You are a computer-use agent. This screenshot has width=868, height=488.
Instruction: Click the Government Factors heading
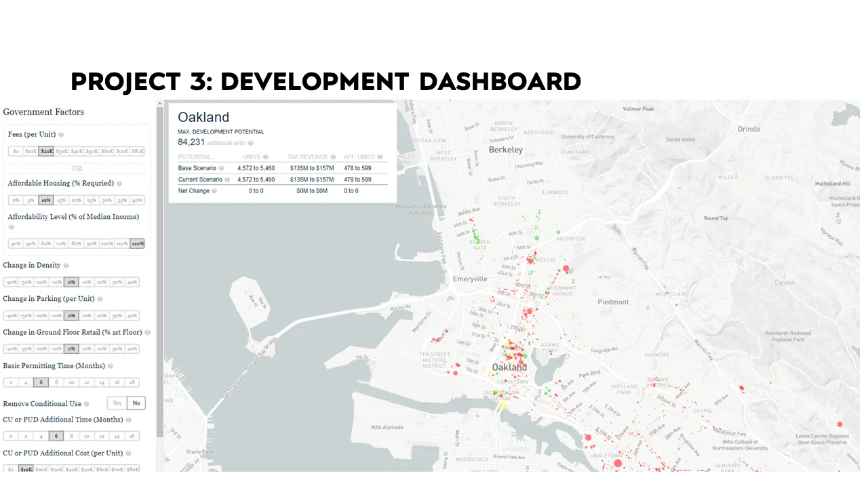(43, 112)
